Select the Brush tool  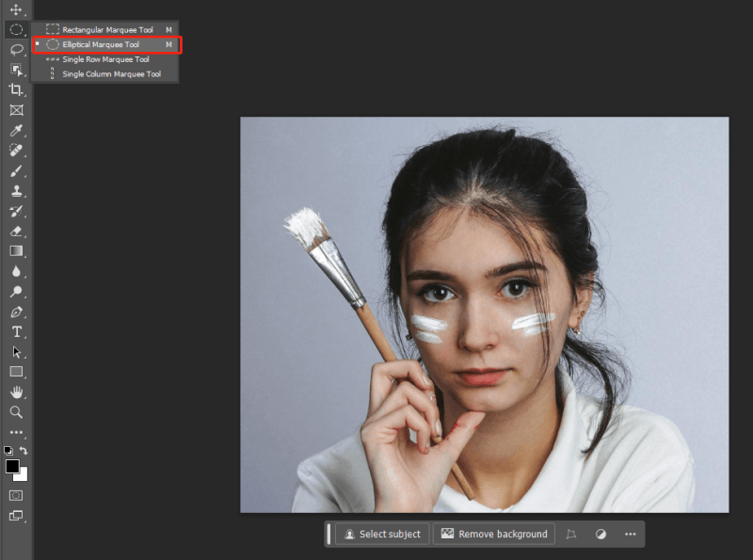(16, 170)
